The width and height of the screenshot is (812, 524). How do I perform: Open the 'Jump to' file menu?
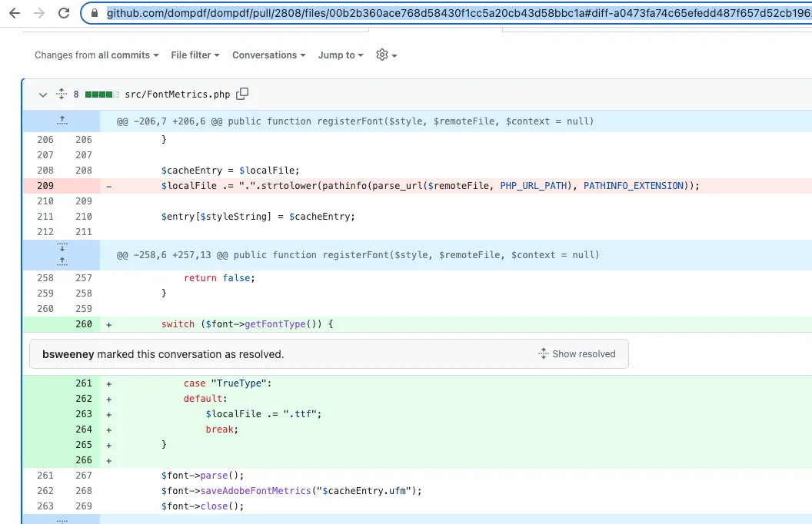coord(341,55)
